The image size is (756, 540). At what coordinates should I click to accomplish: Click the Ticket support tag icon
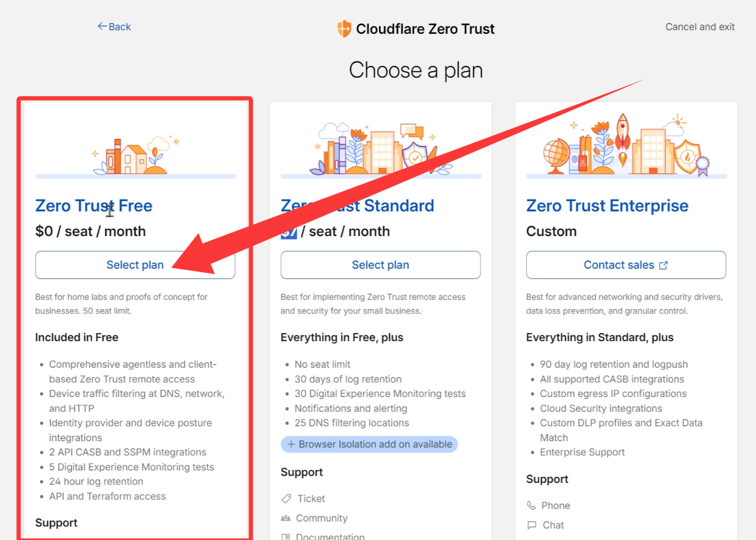pos(286,499)
